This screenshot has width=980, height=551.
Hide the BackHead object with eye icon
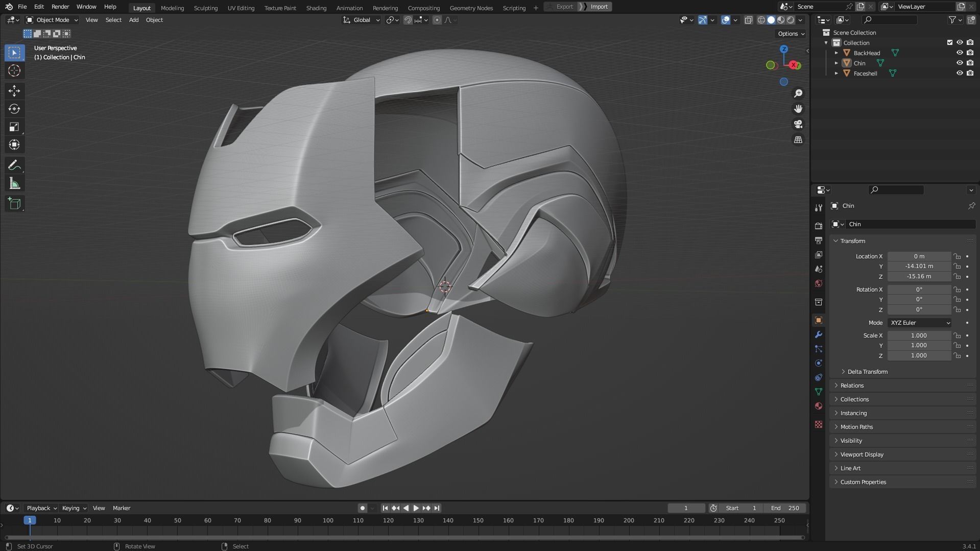(960, 53)
